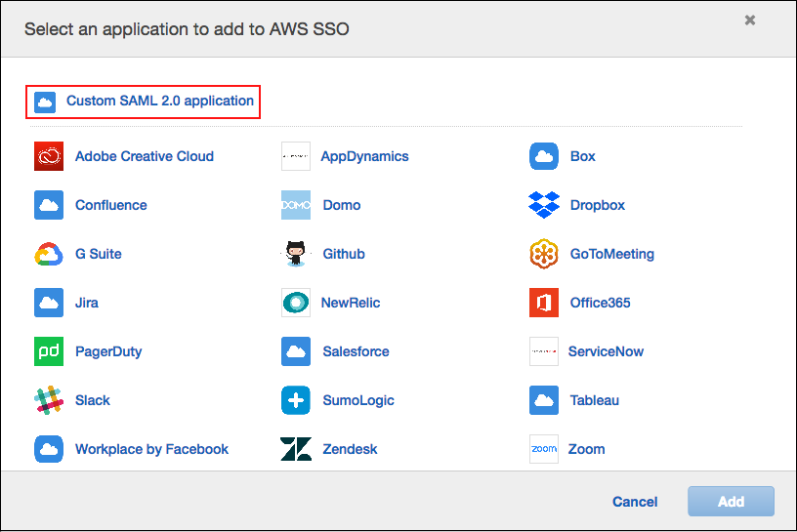Select the Workplace by Facebook text link
This screenshot has height=532, width=797.
click(151, 449)
